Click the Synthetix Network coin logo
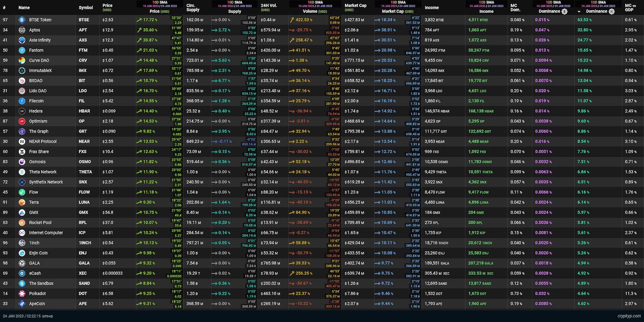Screen dimensions: 644x322 click(x=22, y=182)
